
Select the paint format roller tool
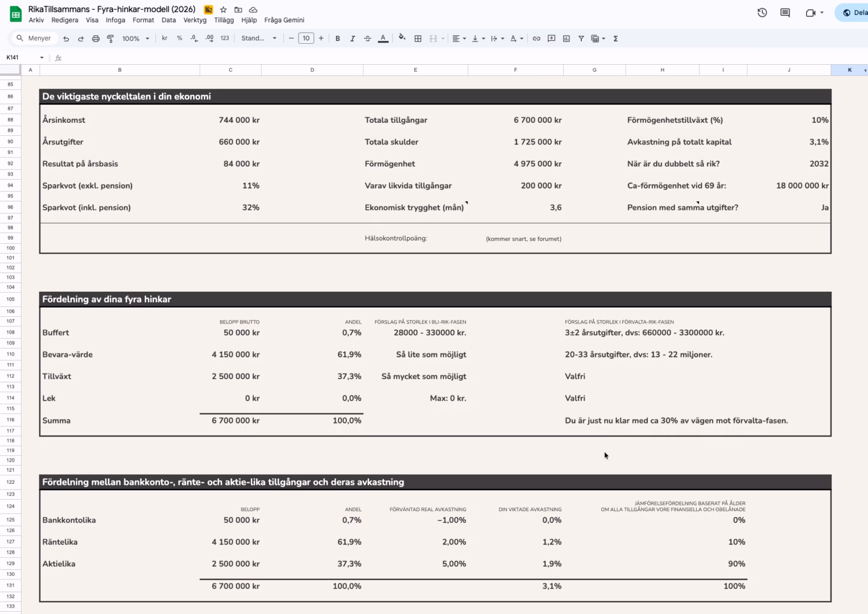(x=110, y=39)
